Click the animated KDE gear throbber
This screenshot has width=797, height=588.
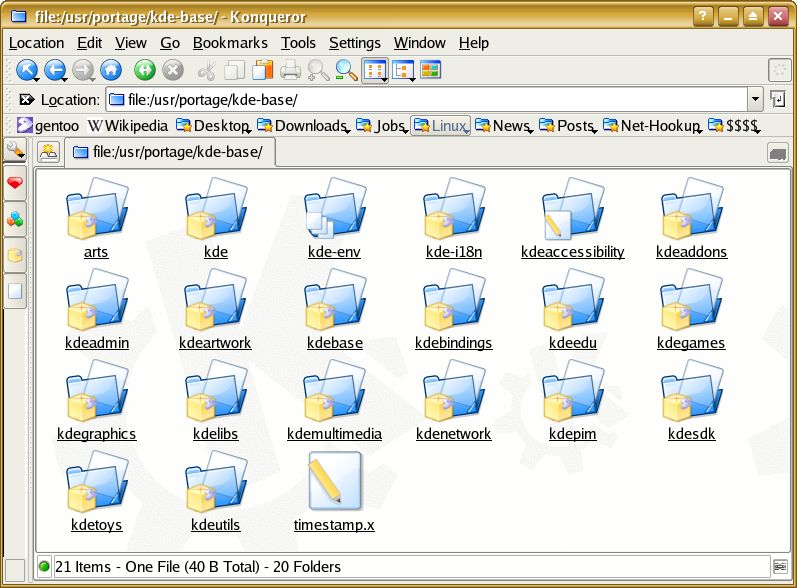click(x=779, y=70)
